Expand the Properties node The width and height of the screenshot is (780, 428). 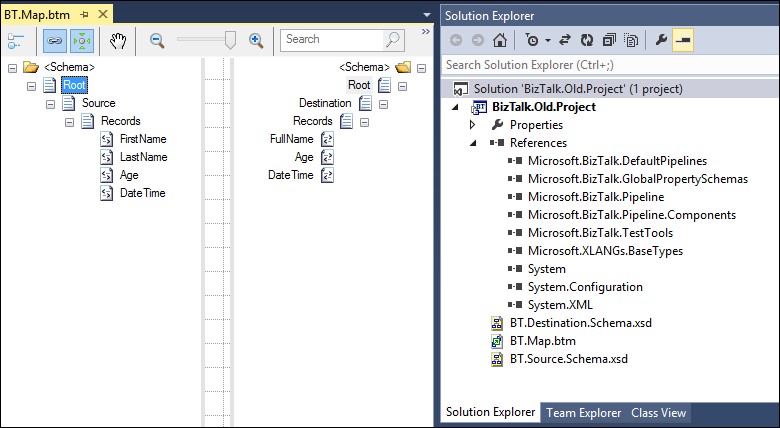[473, 125]
